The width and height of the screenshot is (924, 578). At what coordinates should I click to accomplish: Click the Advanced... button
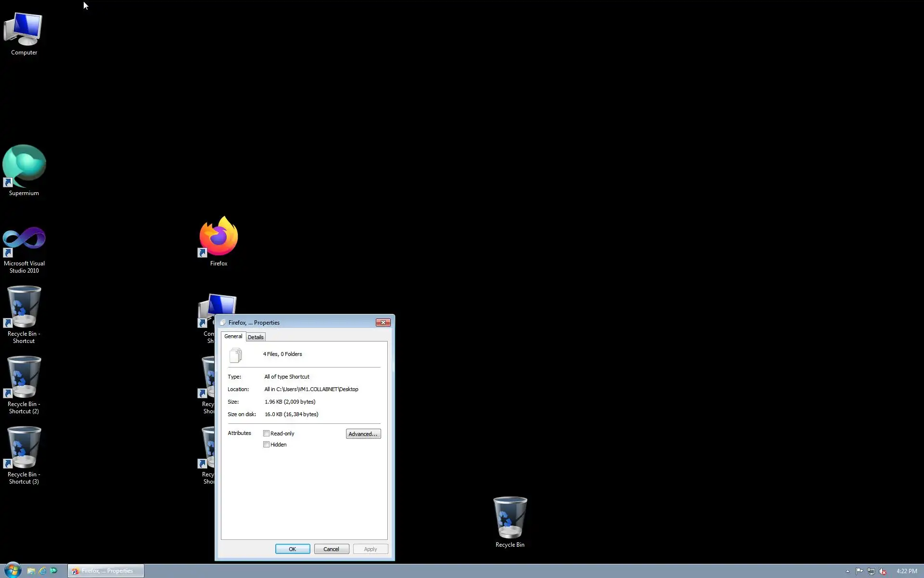pyautogui.click(x=363, y=434)
